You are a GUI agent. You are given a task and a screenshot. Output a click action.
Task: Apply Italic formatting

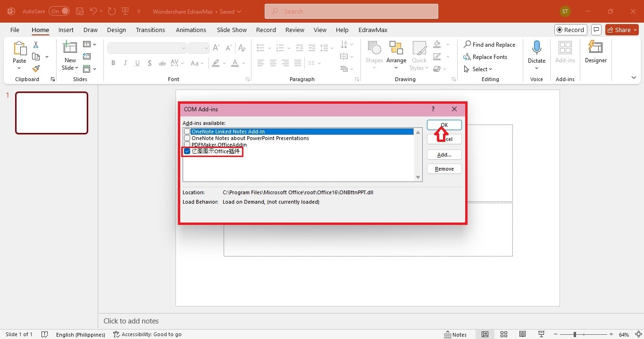point(125,63)
